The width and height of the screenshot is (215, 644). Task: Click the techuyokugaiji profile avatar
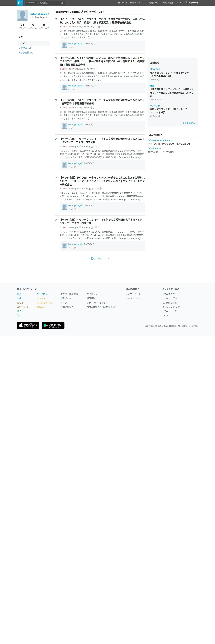point(22,15)
